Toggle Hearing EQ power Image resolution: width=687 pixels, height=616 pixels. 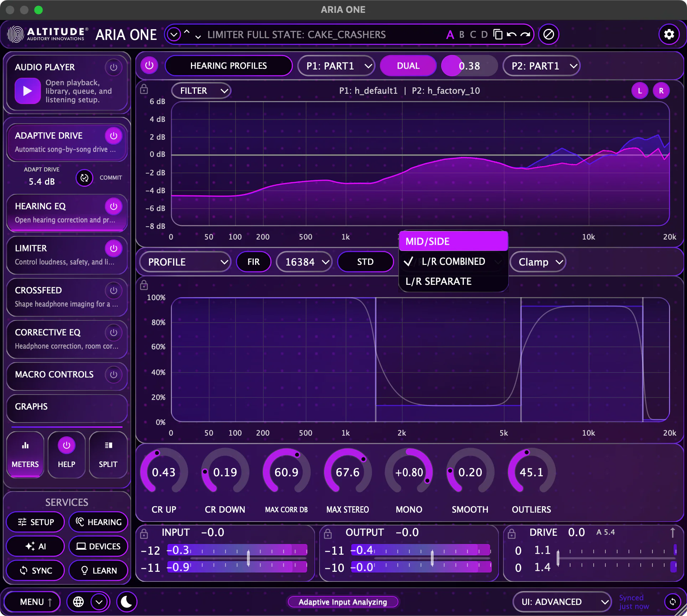pyautogui.click(x=114, y=206)
